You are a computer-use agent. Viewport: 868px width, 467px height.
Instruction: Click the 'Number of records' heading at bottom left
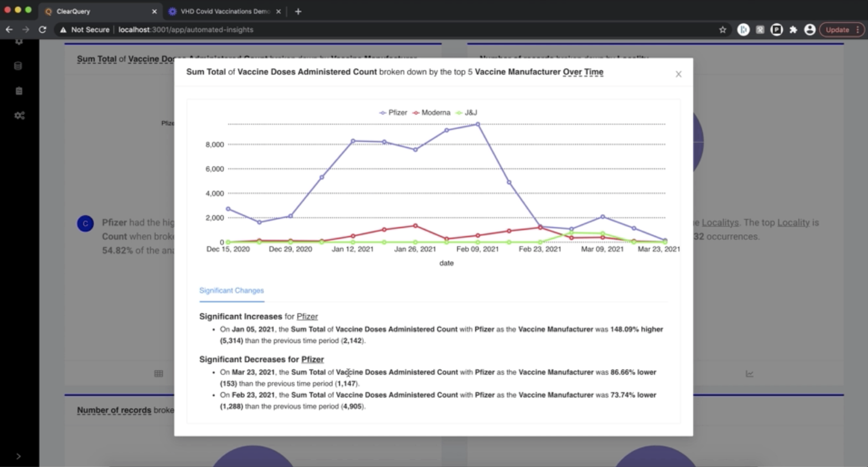[114, 410]
